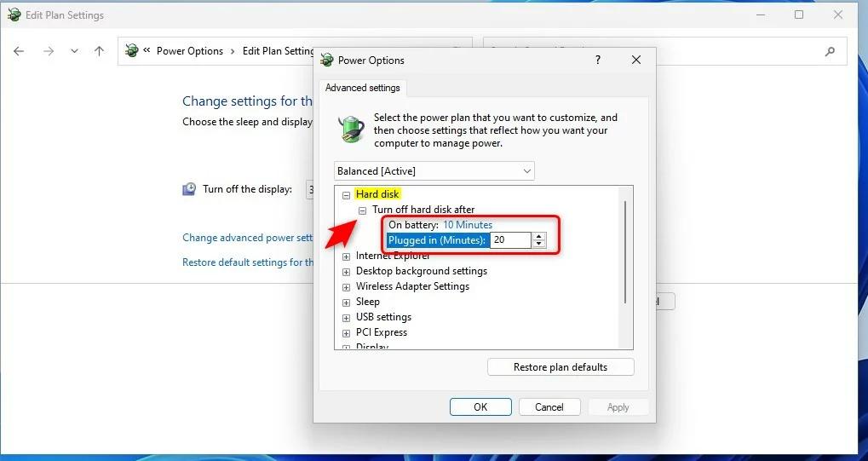
Task: Collapse Turn off hard disk after node
Action: 362,210
